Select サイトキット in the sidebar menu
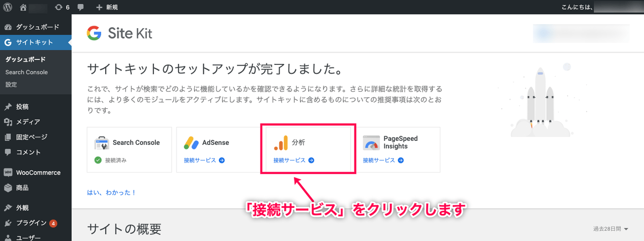Viewport: 644px width, 241px height. (x=36, y=43)
